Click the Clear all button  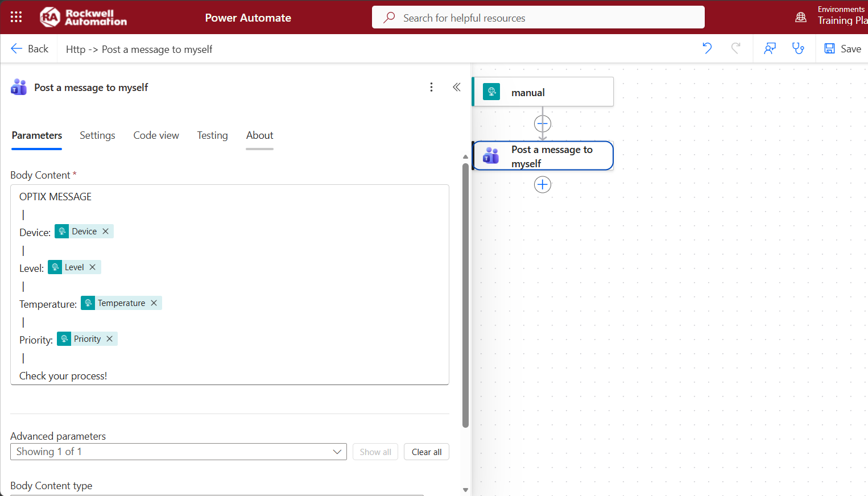click(427, 452)
